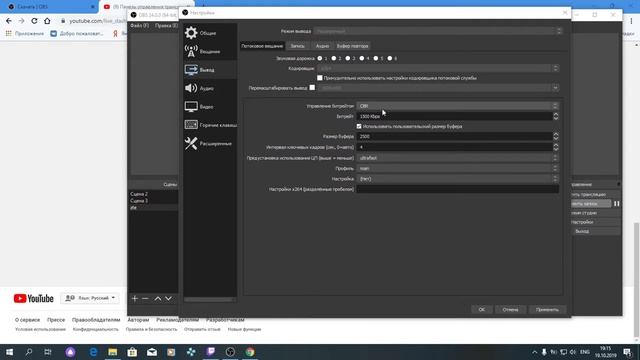Open the File (Файл) menu in OBS
This screenshot has width=640, height=360.
point(140,25)
